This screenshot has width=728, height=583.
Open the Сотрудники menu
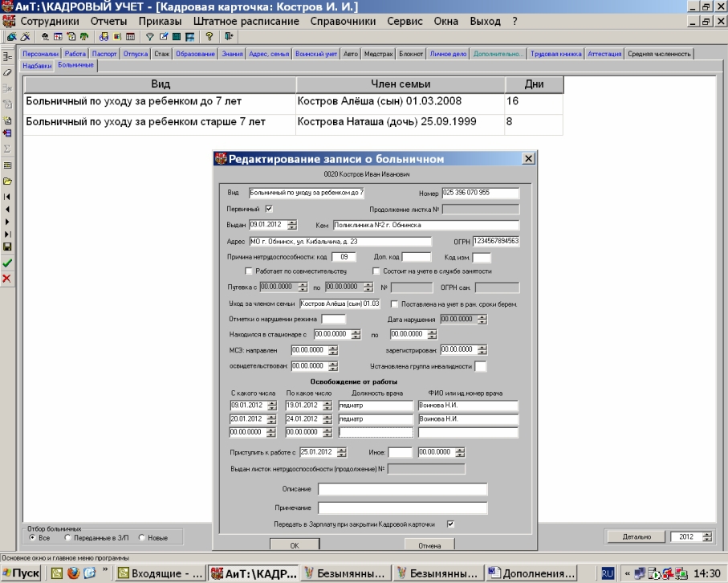50,22
